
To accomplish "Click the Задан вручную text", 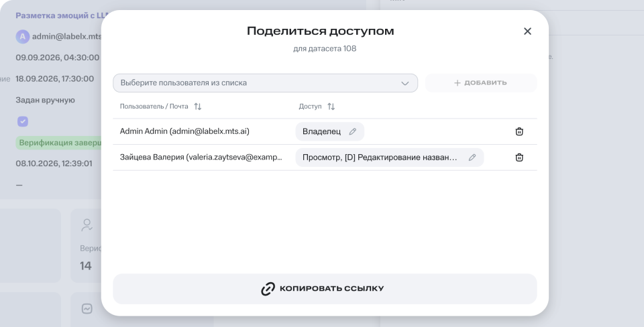I will click(45, 100).
